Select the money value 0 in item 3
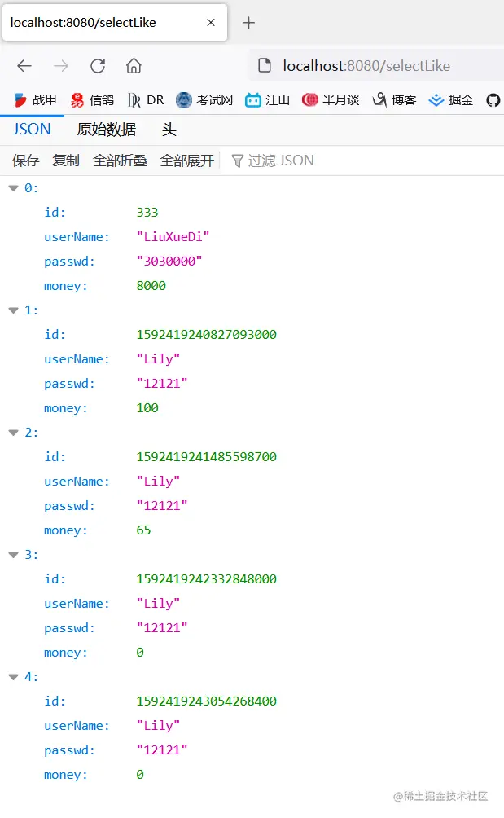Screen dimensions: 504x818 [140, 653]
